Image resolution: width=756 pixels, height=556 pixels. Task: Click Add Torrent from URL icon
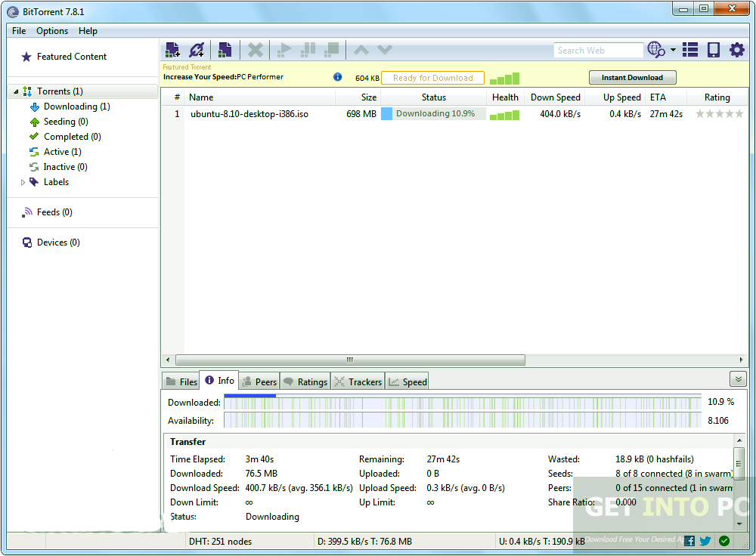(x=197, y=50)
